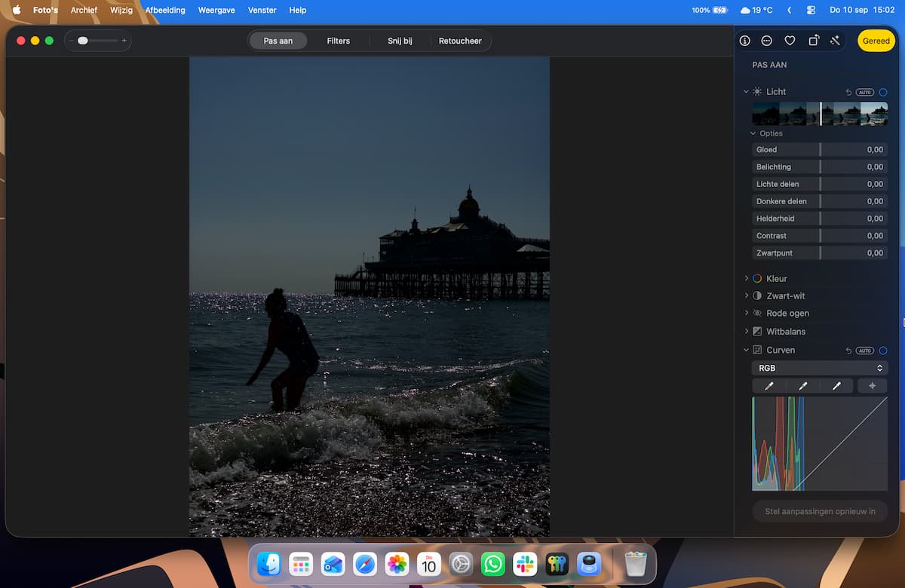Click the Licht preview thumbnail strip

(820, 114)
